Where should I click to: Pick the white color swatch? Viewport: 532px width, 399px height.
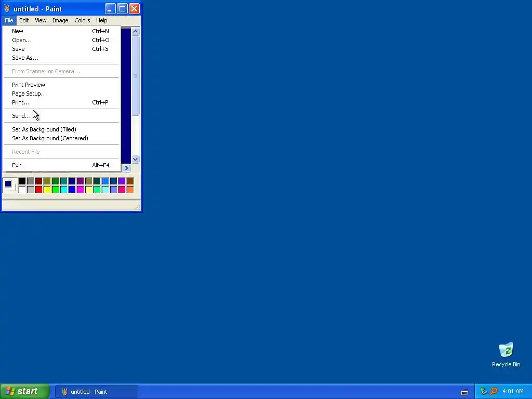(22, 189)
